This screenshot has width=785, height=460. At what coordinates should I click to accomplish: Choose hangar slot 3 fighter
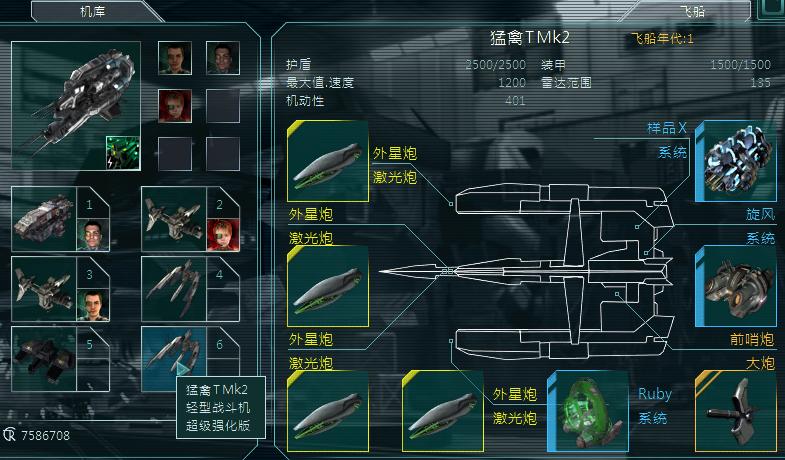pyautogui.click(x=44, y=289)
